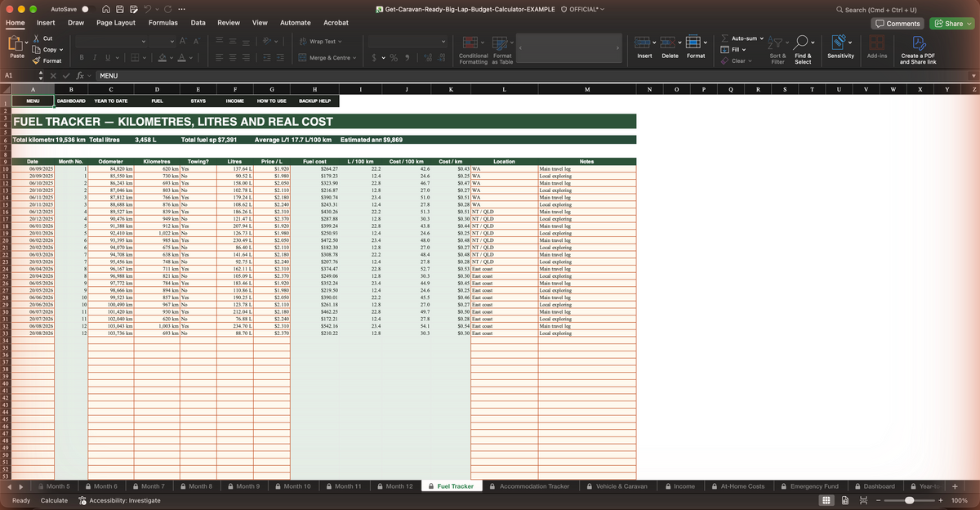
Task: Open the Data ribbon tab
Action: tap(198, 23)
